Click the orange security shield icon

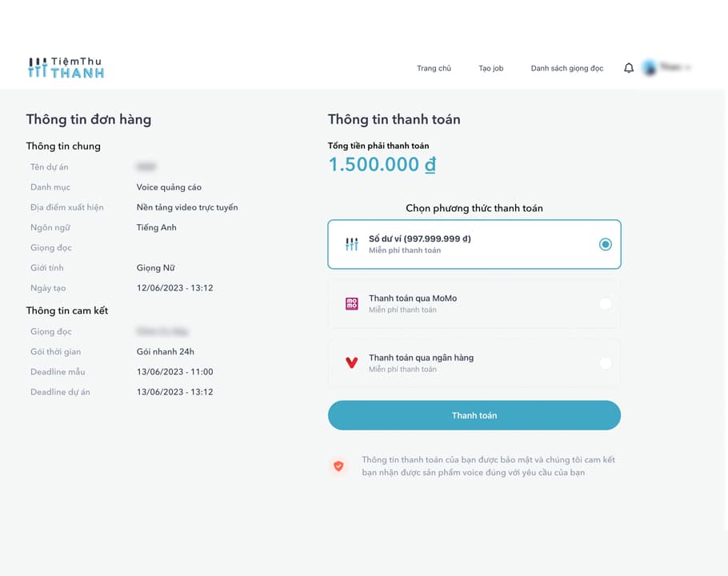(338, 466)
